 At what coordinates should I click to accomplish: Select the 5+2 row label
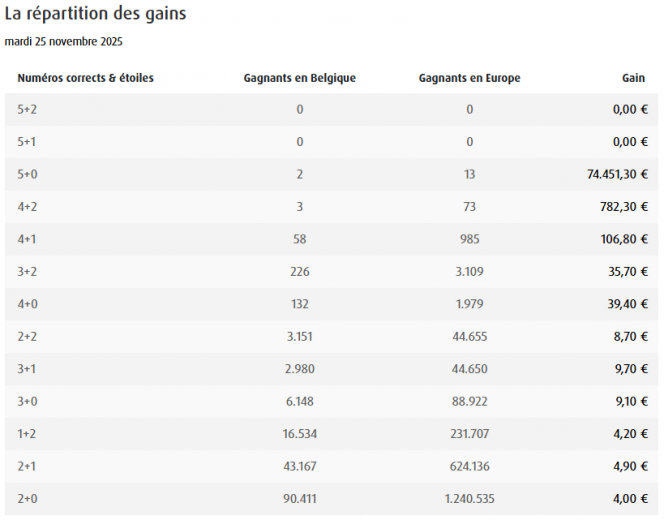coord(27,110)
